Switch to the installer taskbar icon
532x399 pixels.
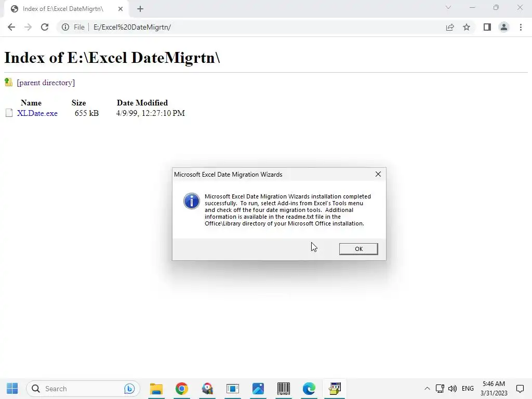335,389
